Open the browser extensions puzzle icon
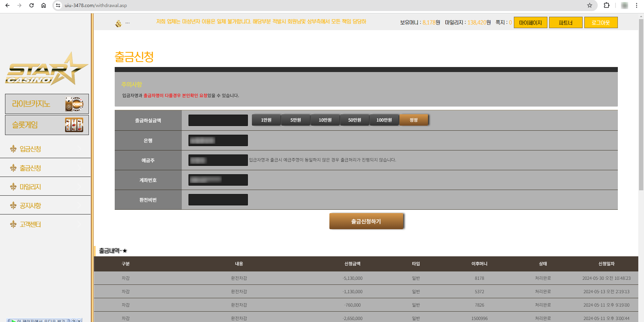Image resolution: width=644 pixels, height=322 pixels. (x=606, y=5)
